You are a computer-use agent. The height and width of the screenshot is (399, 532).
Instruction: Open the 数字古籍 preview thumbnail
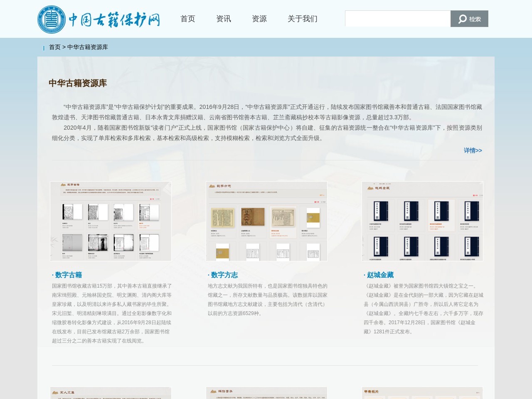[111, 221]
